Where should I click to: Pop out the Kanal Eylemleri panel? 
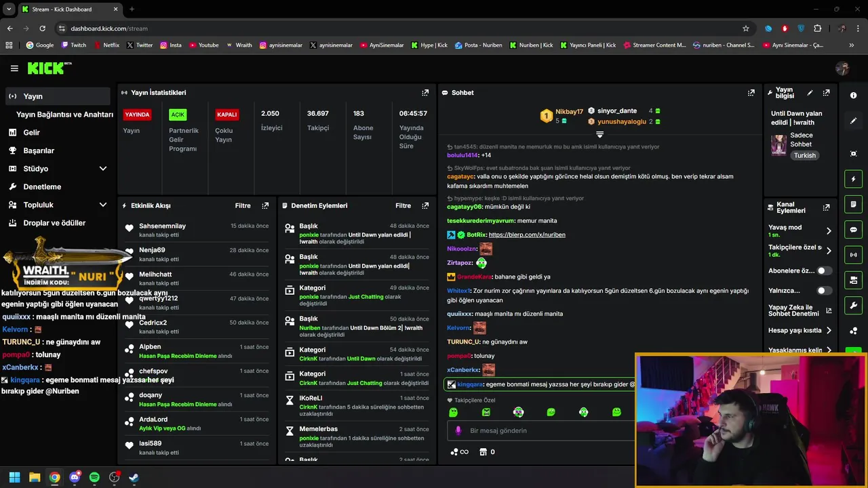coord(826,207)
